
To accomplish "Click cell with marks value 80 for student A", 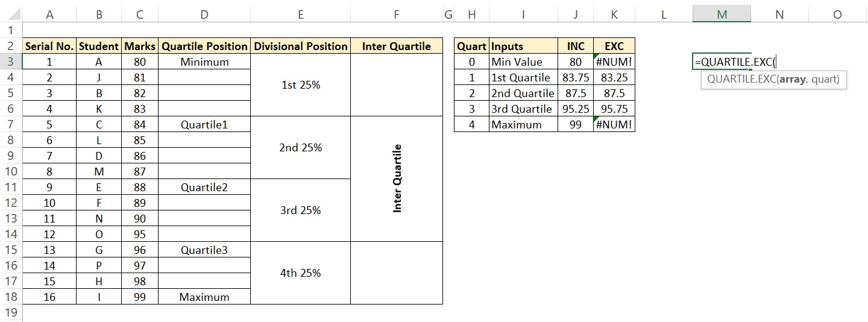I will [140, 62].
